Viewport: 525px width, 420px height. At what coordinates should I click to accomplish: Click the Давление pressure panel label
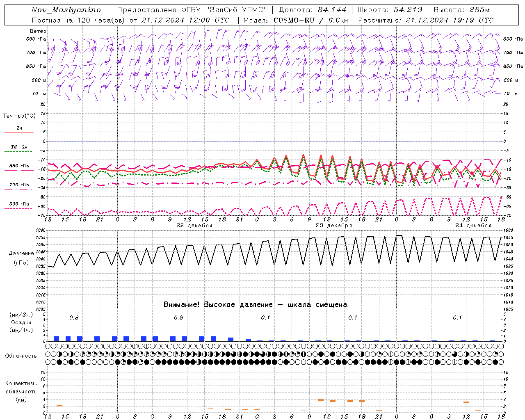(21, 253)
